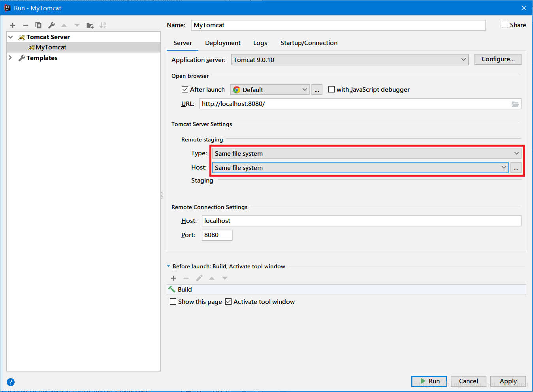Collapse the Before launch section
The height and width of the screenshot is (392, 533).
[x=169, y=266]
